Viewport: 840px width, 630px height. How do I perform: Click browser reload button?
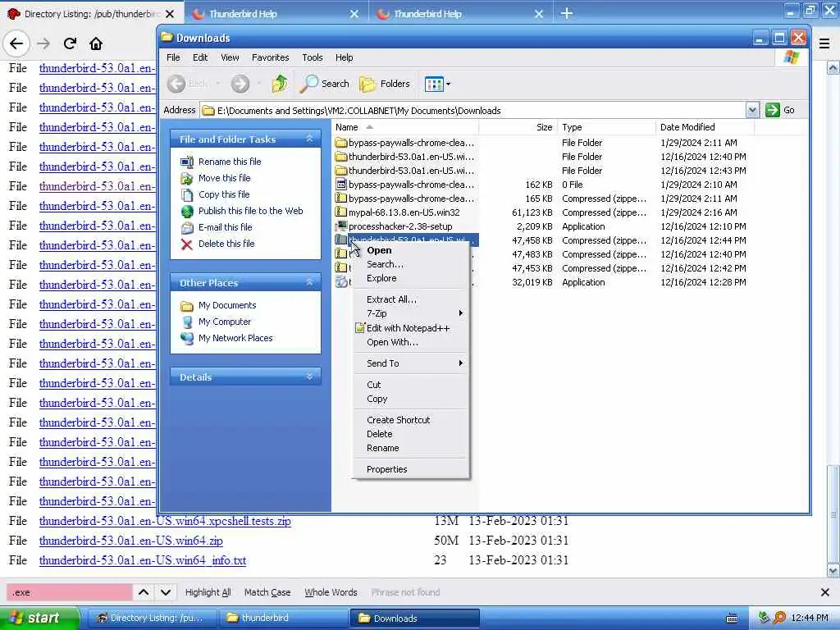tap(70, 43)
